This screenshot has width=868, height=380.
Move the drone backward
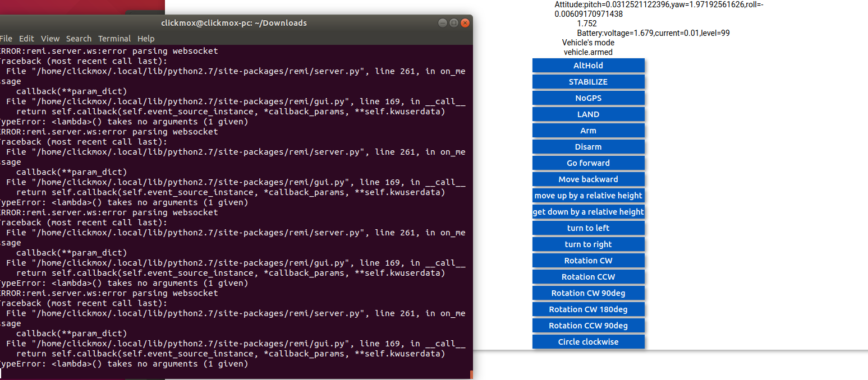tap(588, 179)
